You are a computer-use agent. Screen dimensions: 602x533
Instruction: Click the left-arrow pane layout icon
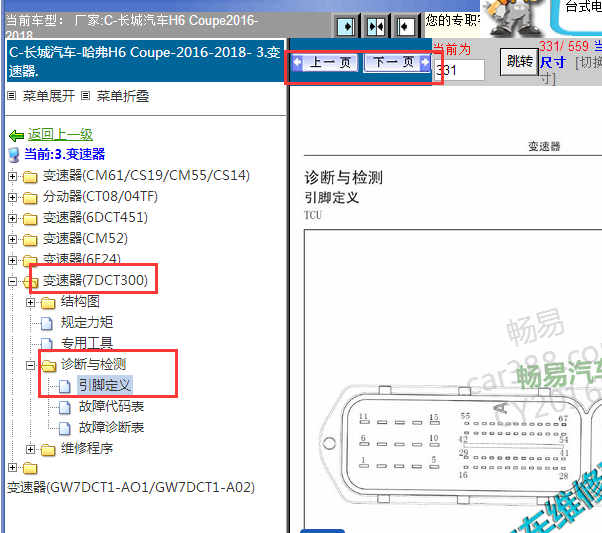tap(405, 26)
